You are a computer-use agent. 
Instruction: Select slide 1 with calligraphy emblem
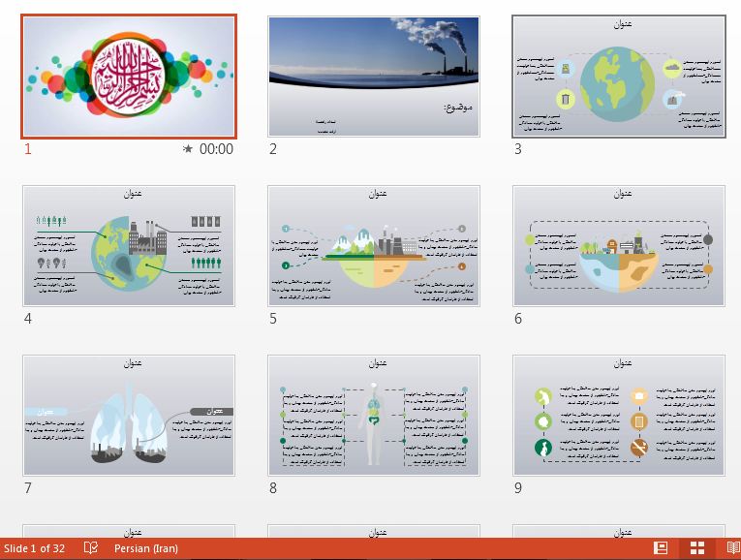(x=128, y=77)
